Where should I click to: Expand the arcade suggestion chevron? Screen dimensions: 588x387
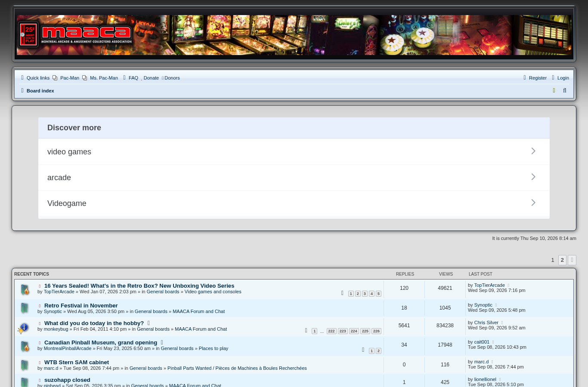[533, 177]
